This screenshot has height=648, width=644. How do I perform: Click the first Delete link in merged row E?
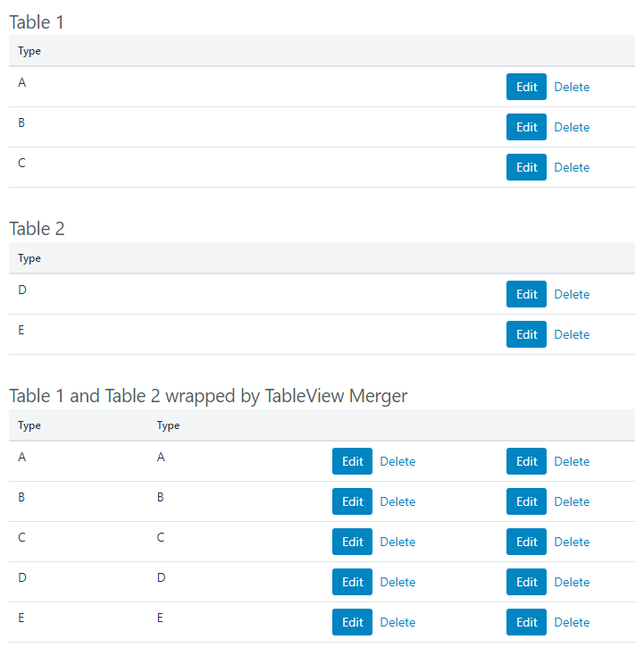pos(397,622)
